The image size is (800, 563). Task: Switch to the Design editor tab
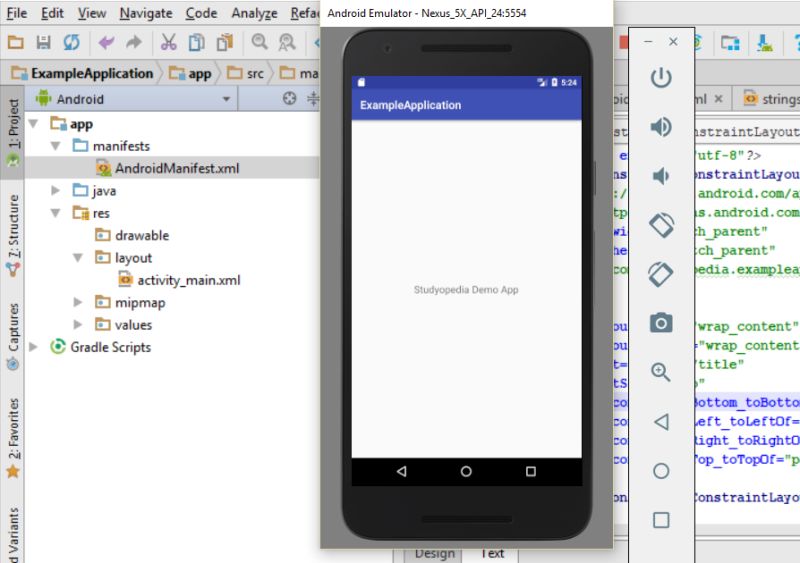click(x=434, y=554)
